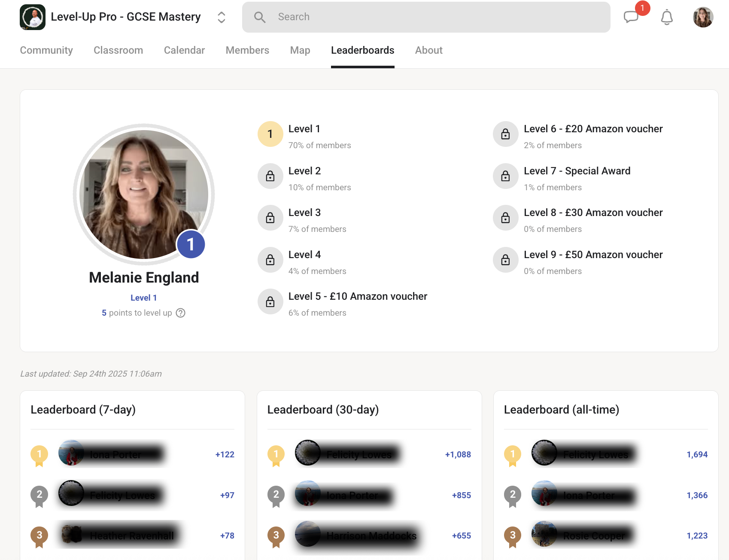Click the Level 7 Special Award lock icon

(505, 176)
